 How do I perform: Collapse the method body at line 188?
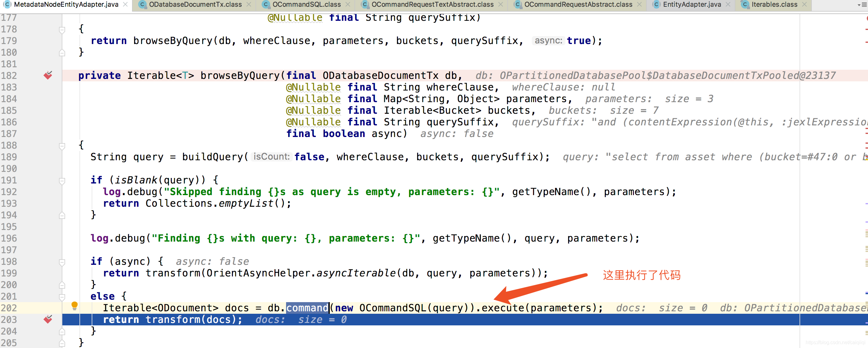pos(62,146)
